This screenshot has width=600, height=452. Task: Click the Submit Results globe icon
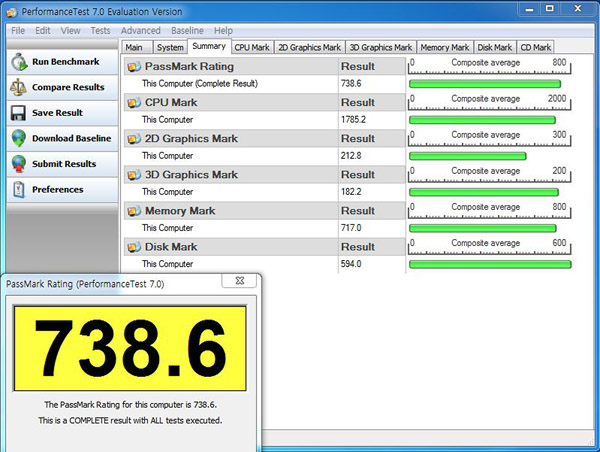19,164
